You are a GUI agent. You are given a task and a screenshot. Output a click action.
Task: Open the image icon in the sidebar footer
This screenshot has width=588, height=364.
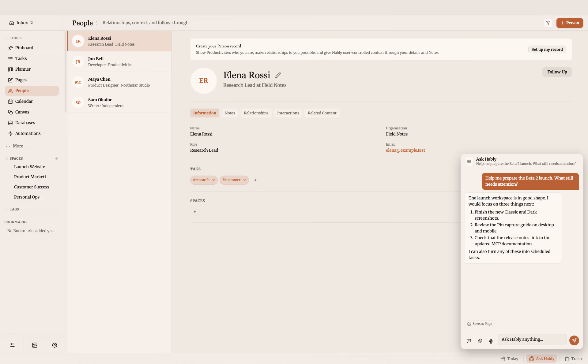(35, 345)
